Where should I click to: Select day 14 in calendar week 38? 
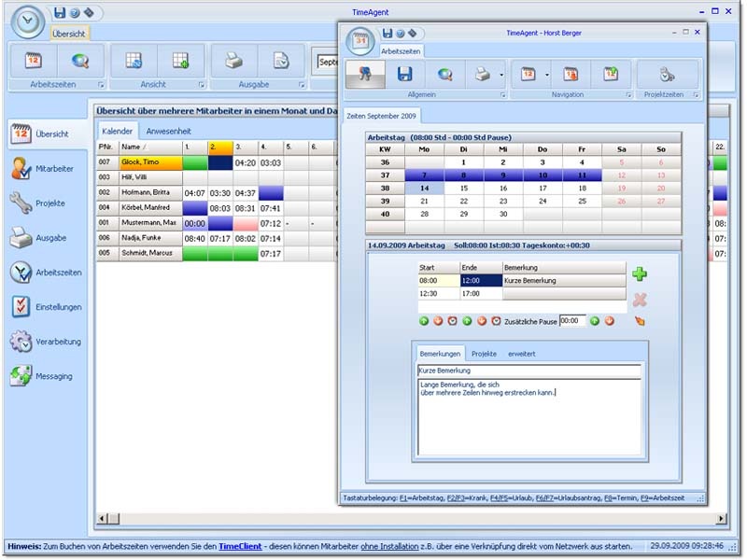(x=424, y=189)
